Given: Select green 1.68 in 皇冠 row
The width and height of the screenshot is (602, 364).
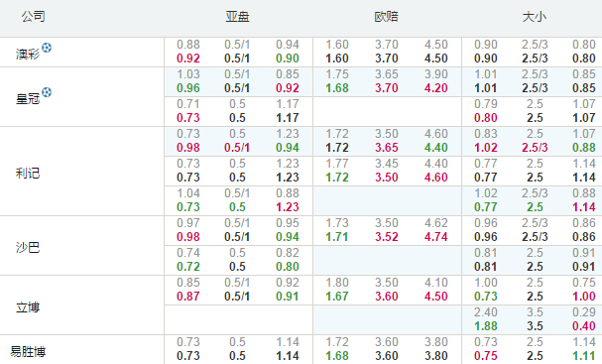Looking at the screenshot, I should click(x=337, y=88).
